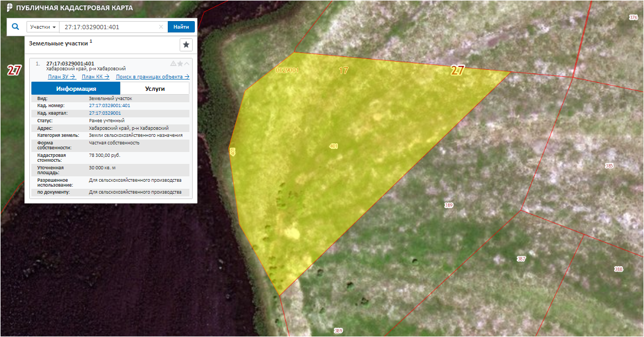The image size is (644, 337).
Task: Open the План КК link
Action: [95, 77]
